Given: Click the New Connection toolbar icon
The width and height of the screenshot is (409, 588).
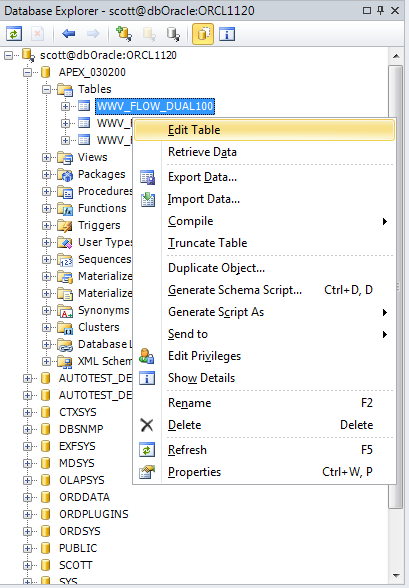Looking at the screenshot, I should pyautogui.click(x=124, y=34).
